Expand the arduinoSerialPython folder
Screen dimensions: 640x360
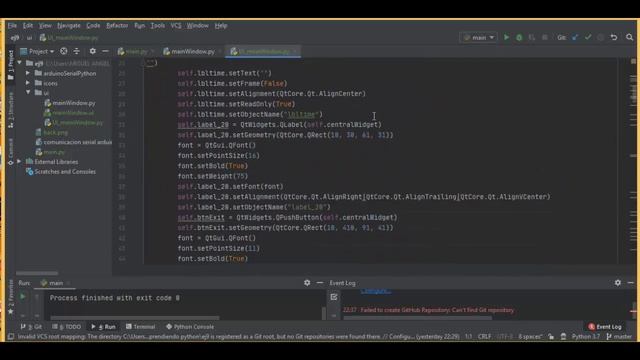(28, 73)
